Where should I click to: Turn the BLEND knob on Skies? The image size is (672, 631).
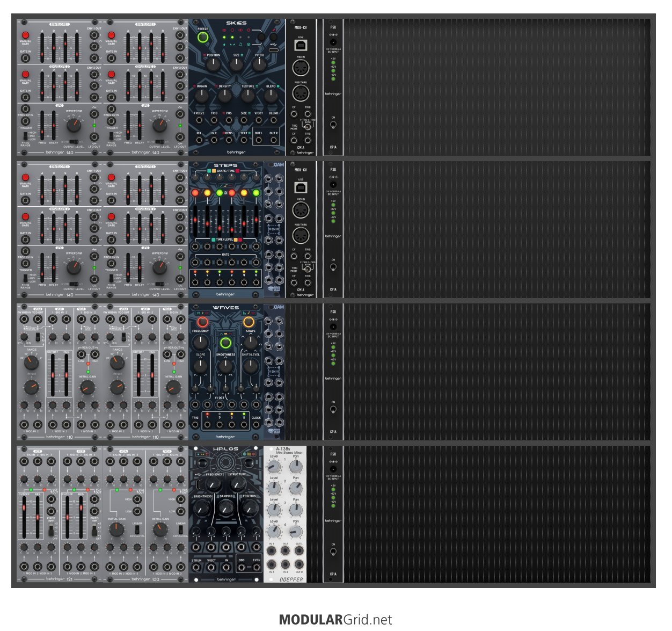pyautogui.click(x=271, y=96)
